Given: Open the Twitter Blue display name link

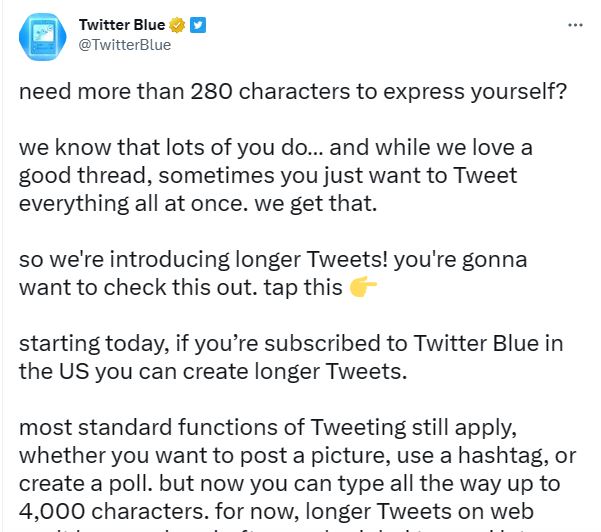Looking at the screenshot, I should [x=122, y=25].
